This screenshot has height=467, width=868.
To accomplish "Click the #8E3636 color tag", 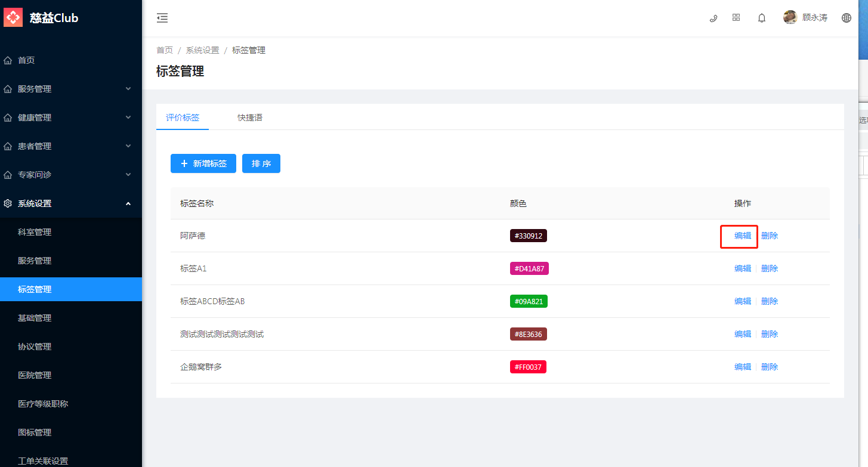I will 529,334.
